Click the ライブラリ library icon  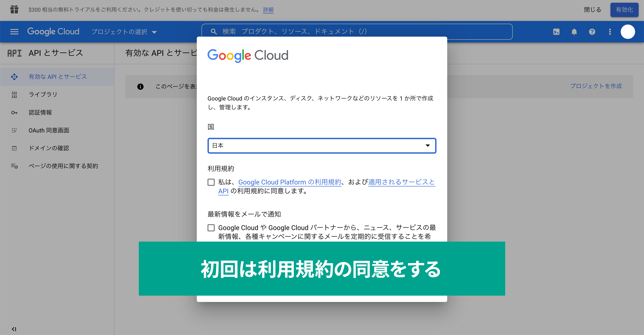[x=14, y=95]
